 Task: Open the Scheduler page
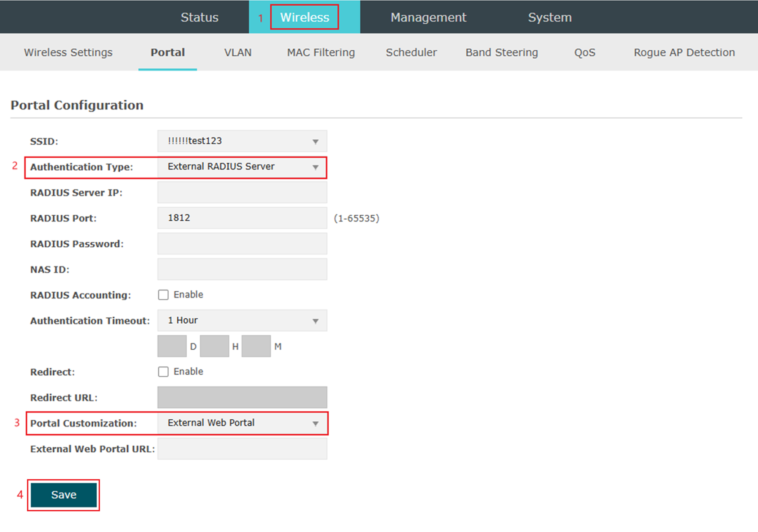(411, 52)
